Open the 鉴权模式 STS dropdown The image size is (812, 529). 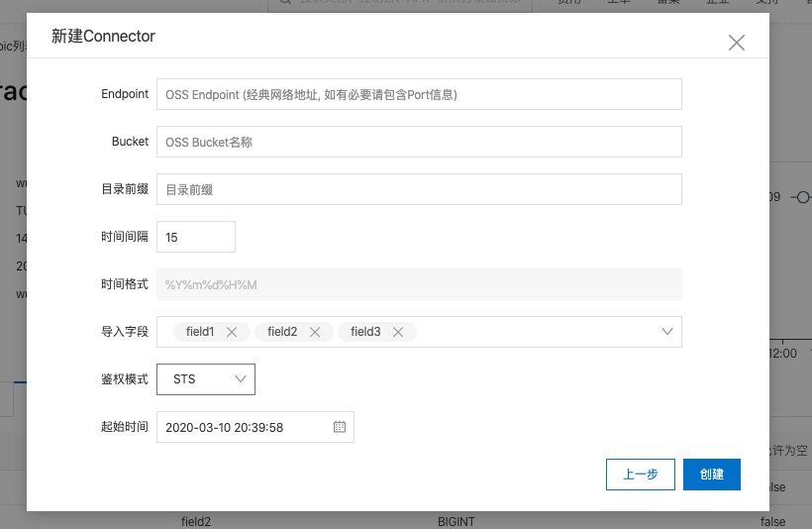point(206,379)
